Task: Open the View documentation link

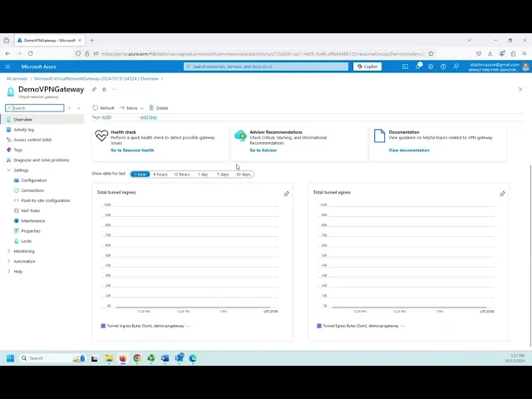Action: 409,150
